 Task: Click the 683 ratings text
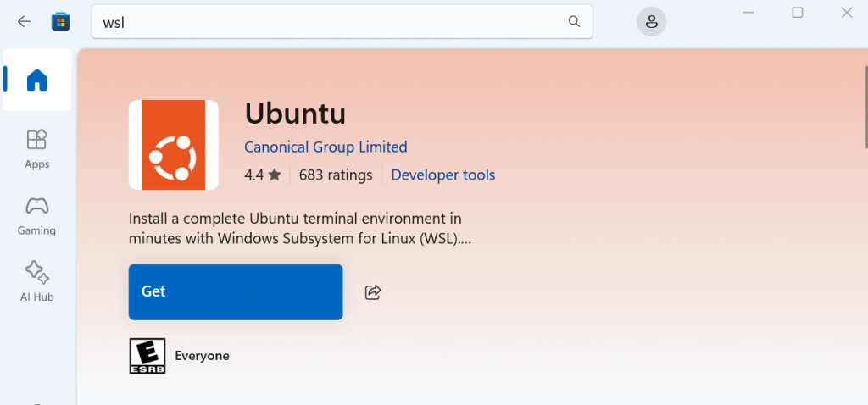336,175
